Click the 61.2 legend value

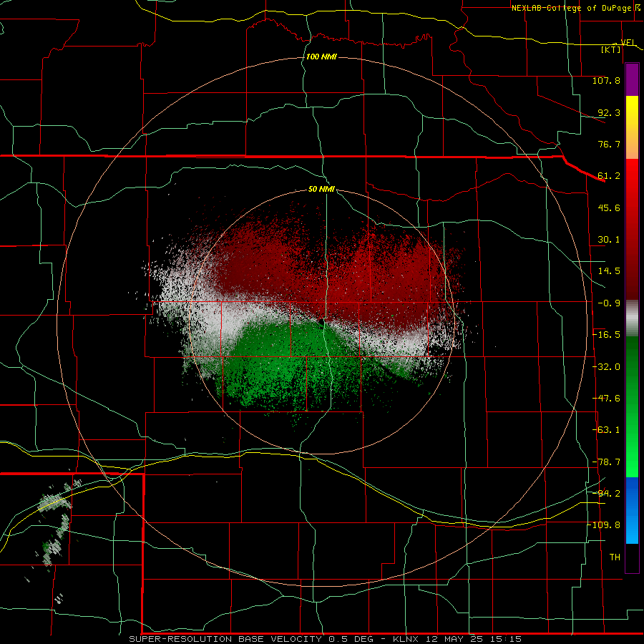pyautogui.click(x=609, y=176)
